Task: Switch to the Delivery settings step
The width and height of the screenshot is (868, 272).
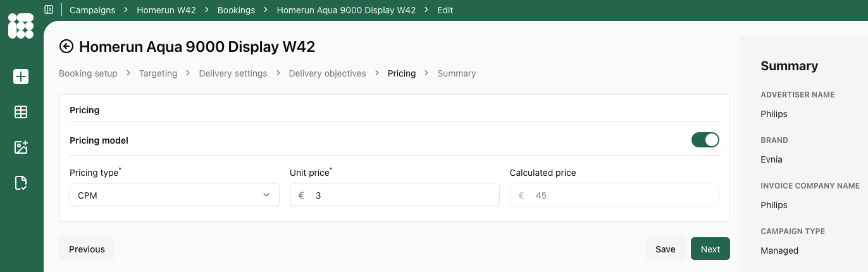Action: pyautogui.click(x=233, y=73)
